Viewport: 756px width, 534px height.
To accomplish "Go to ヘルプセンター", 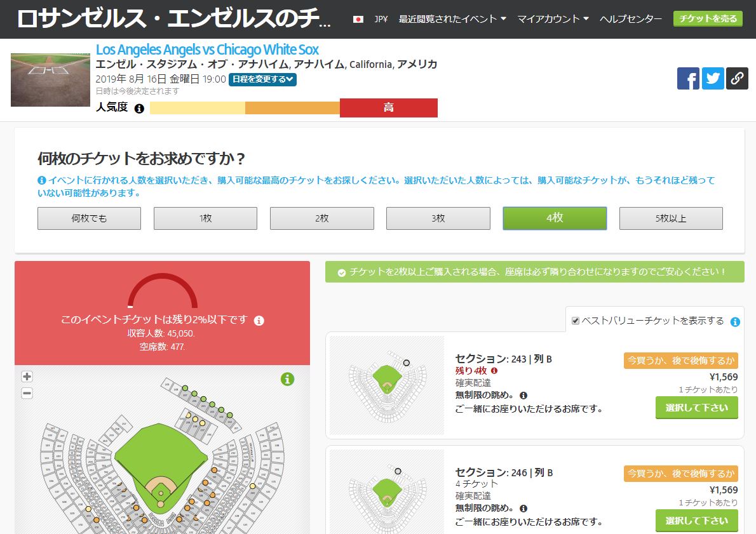I will click(631, 19).
